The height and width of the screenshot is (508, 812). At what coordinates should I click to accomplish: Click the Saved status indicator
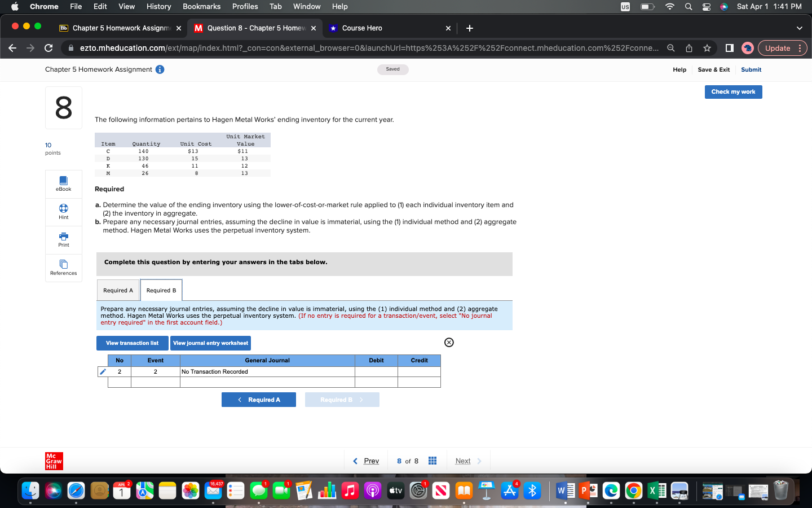pyautogui.click(x=393, y=69)
